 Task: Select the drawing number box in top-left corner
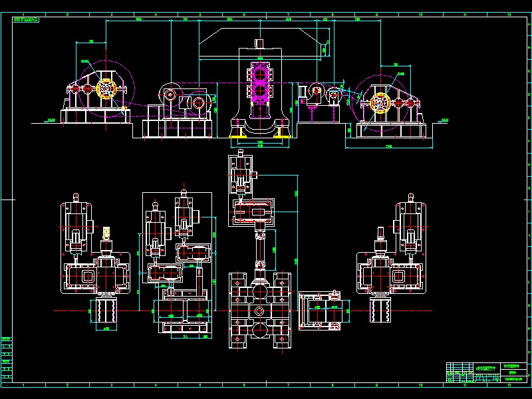click(26, 20)
